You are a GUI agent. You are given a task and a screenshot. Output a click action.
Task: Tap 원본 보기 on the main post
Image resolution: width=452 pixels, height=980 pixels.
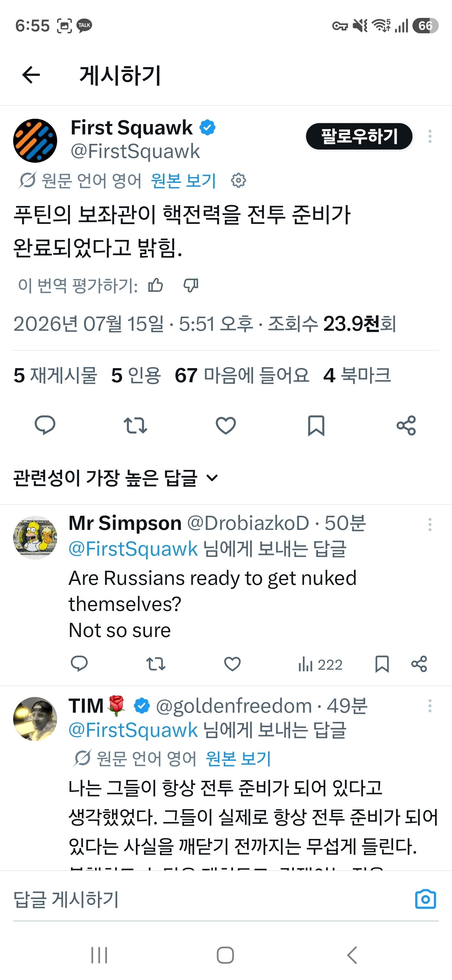coord(184,180)
